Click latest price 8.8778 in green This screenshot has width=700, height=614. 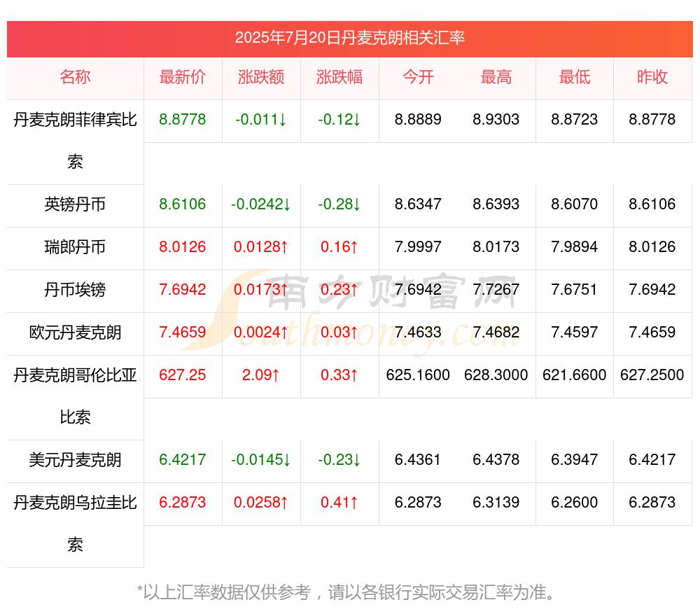[183, 120]
